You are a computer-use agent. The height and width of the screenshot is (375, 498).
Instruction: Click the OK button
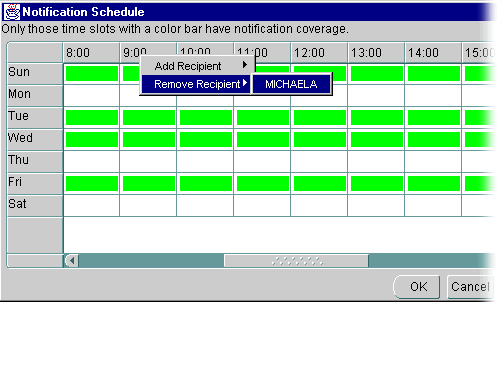(x=417, y=287)
